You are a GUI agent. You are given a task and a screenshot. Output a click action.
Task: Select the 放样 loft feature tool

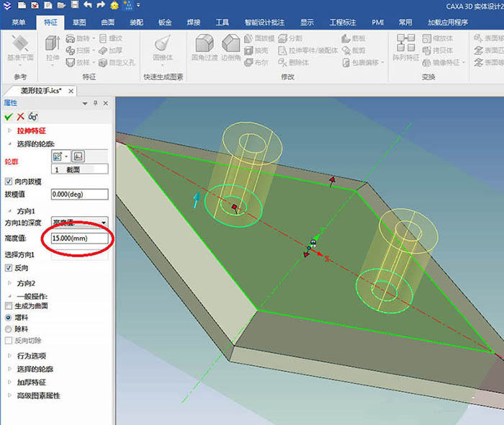(78, 63)
